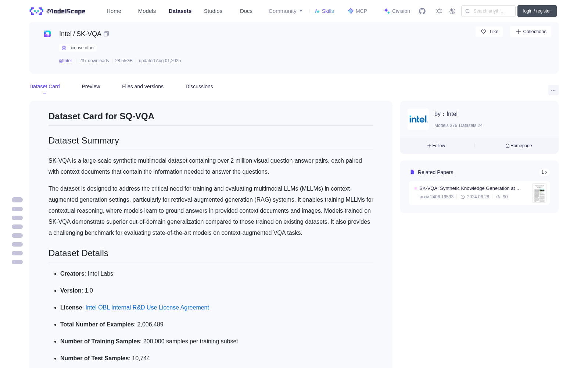Click the search magnifier icon

coord(467,11)
